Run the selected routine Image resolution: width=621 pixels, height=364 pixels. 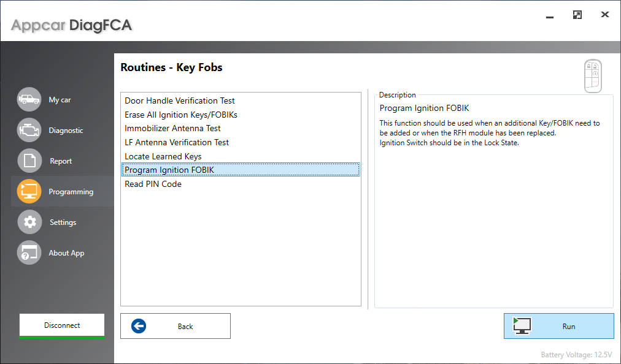tap(558, 325)
